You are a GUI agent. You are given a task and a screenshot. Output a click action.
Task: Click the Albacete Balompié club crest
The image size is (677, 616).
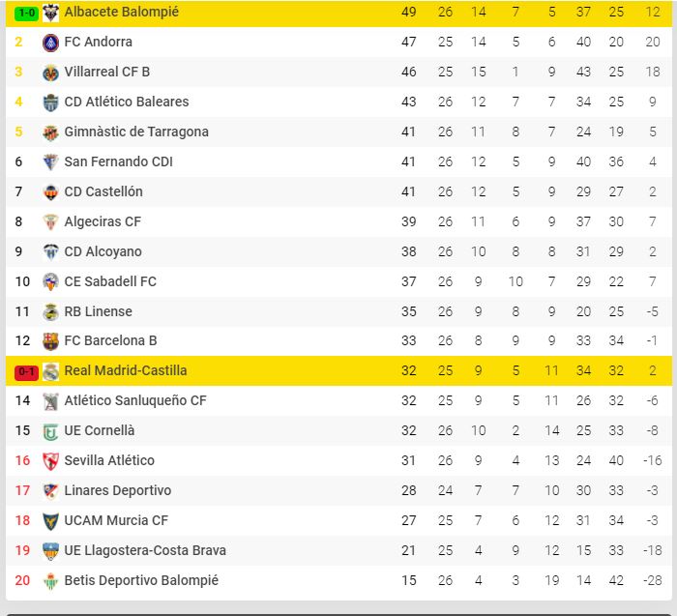coord(51,13)
